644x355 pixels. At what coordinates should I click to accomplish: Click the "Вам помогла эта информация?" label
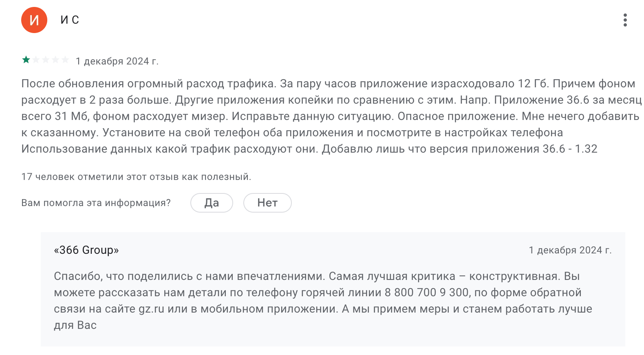click(x=96, y=203)
